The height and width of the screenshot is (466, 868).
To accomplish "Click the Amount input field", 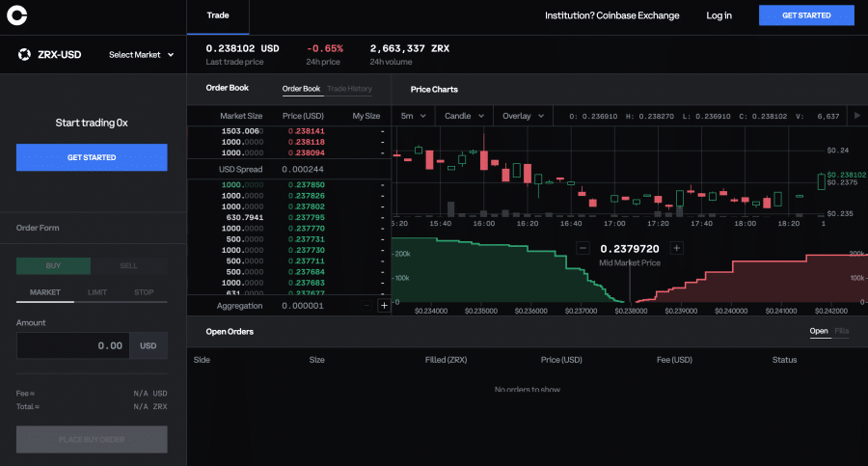I will [72, 345].
